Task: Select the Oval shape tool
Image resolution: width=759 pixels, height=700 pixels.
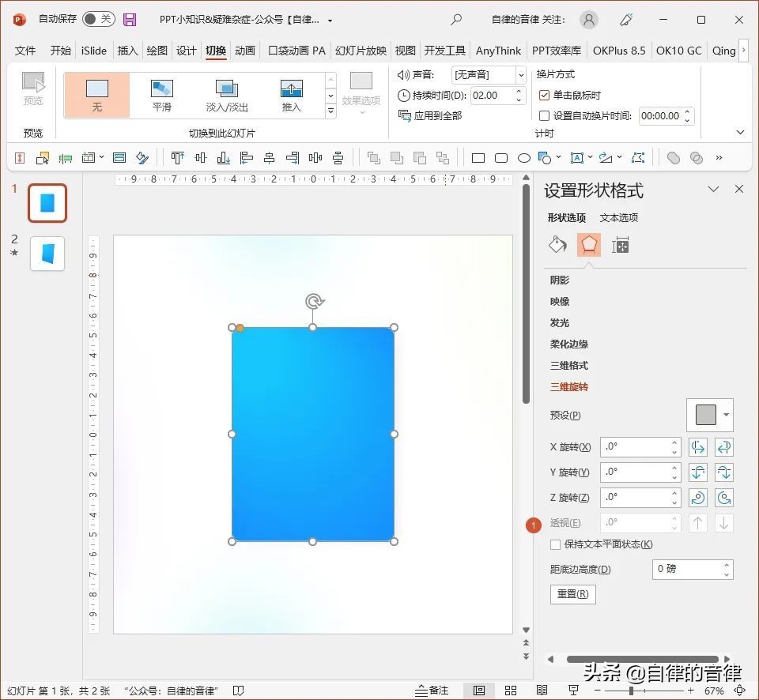Action: coord(525,158)
